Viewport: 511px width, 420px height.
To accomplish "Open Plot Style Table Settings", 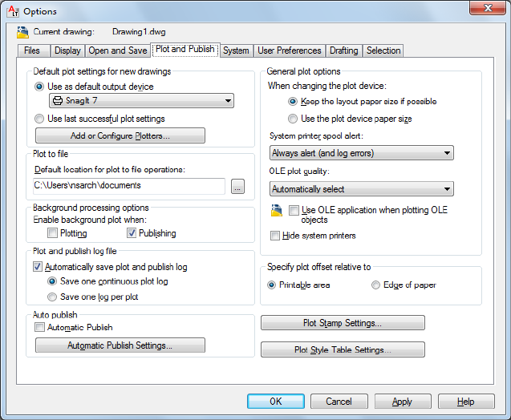I will (x=343, y=350).
